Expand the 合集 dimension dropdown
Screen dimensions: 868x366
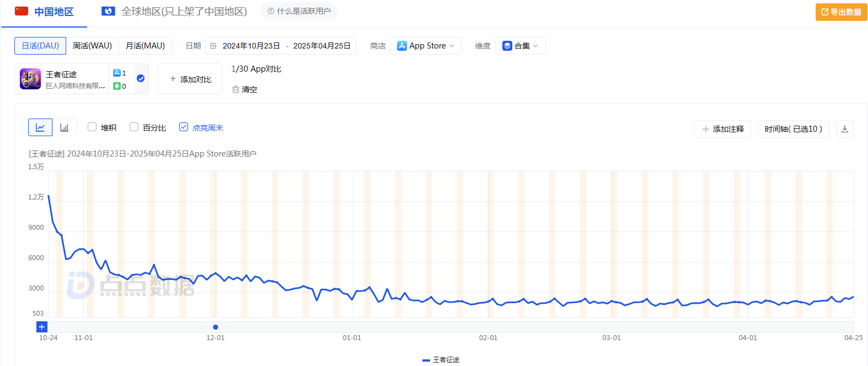520,46
